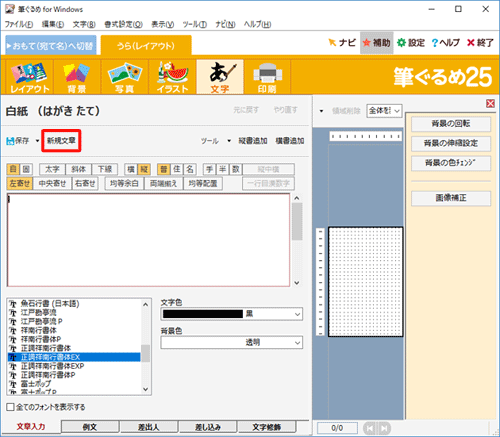Close the orange side panel with red X

point(490,104)
